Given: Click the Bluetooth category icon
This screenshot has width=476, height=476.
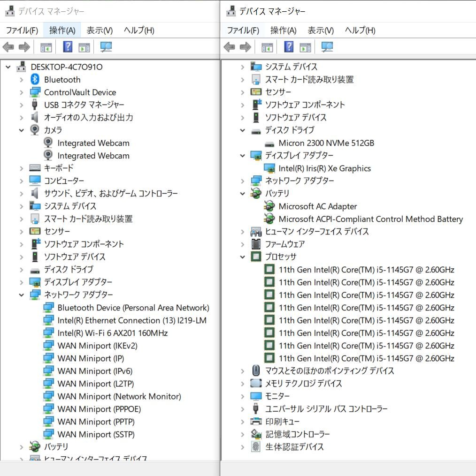Looking at the screenshot, I should click(x=35, y=80).
